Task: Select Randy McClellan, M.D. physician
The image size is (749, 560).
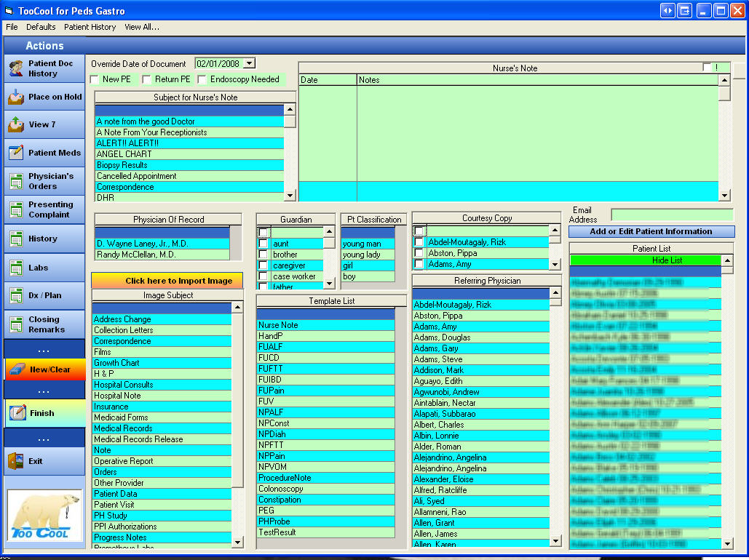Action: click(162, 255)
